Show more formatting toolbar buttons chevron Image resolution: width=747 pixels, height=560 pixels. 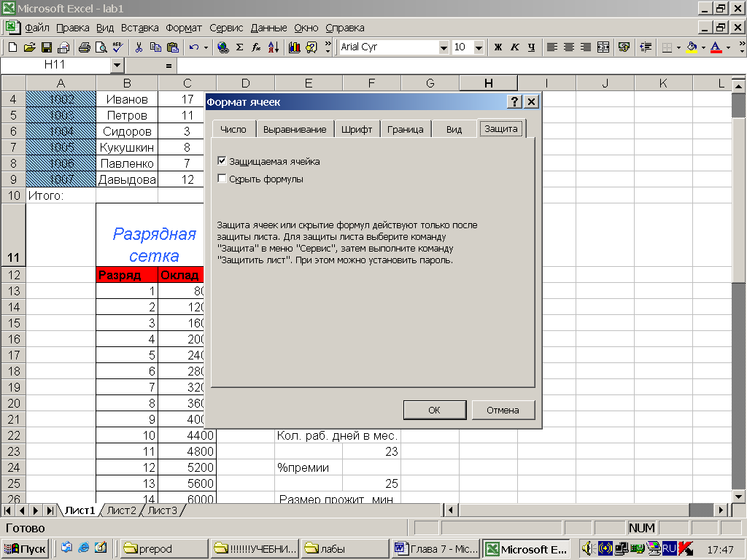(x=742, y=47)
